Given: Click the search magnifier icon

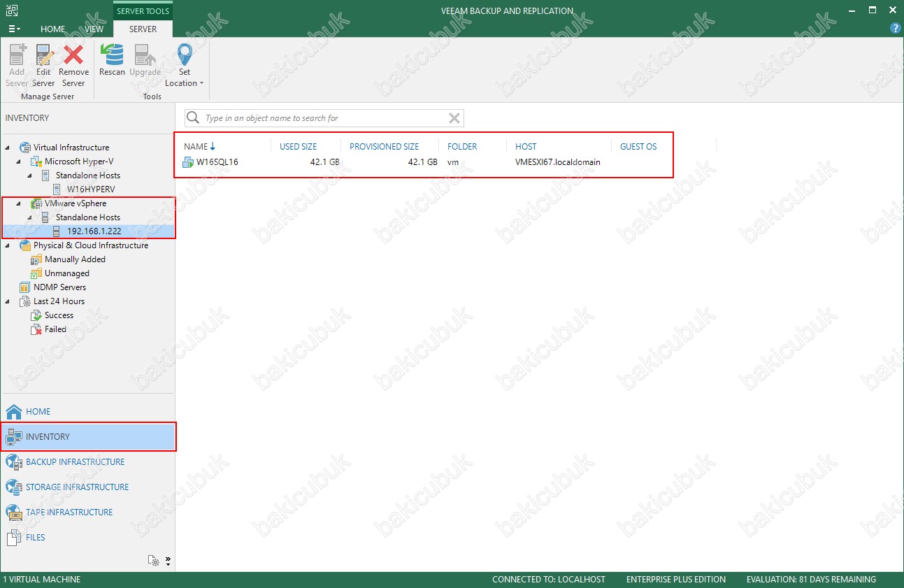Looking at the screenshot, I should pyautogui.click(x=194, y=118).
